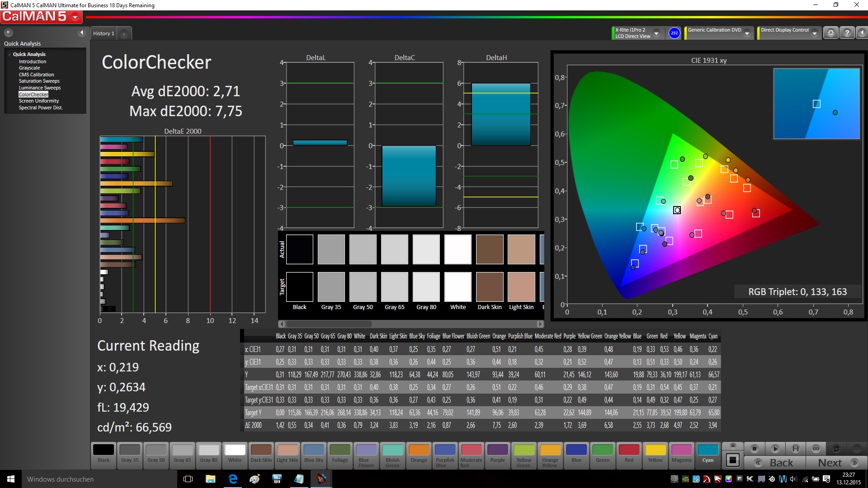The image size is (868, 488).
Task: Click the bracketed single-read icon
Action: [796, 449]
